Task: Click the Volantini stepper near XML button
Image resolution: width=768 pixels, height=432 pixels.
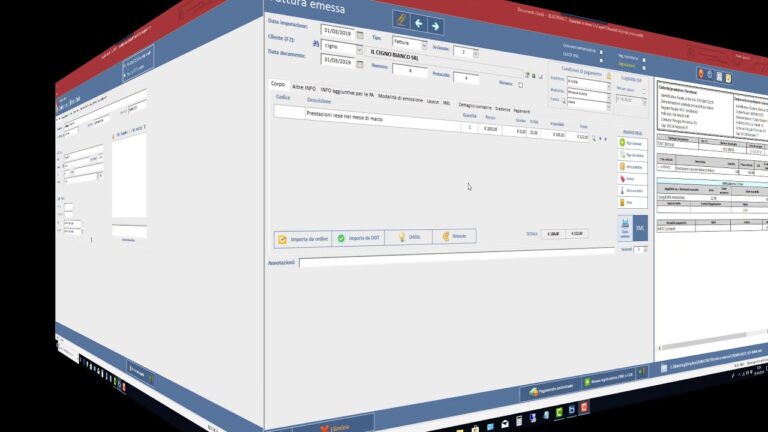Action: [x=645, y=250]
